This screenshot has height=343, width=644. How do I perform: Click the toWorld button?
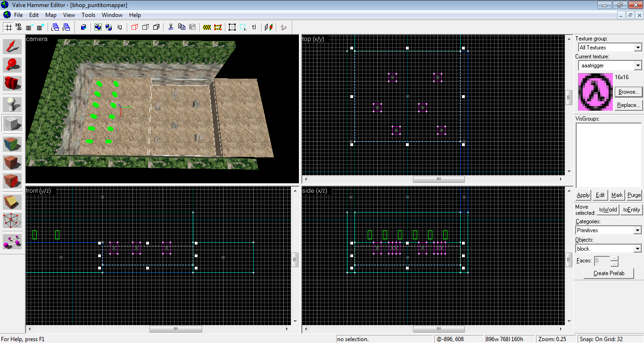click(608, 210)
